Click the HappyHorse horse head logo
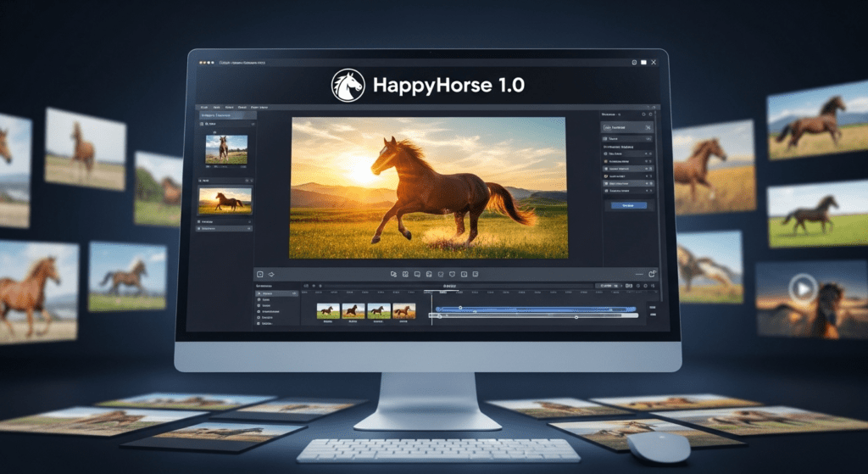Image resolution: width=868 pixels, height=474 pixels. pos(348,86)
